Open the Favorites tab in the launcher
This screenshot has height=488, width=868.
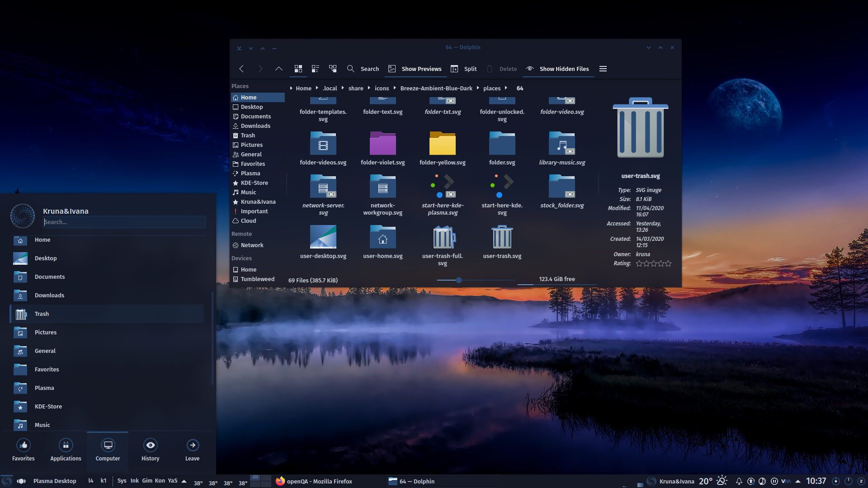[23, 450]
